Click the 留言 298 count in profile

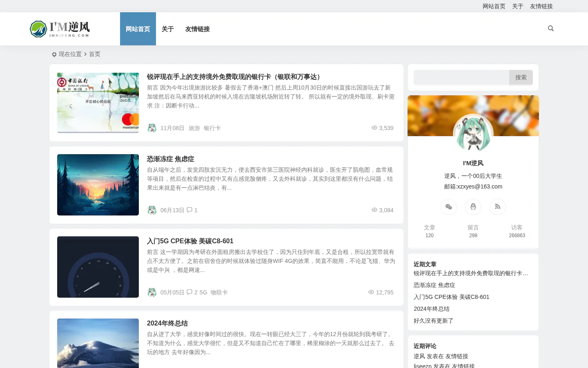473,231
